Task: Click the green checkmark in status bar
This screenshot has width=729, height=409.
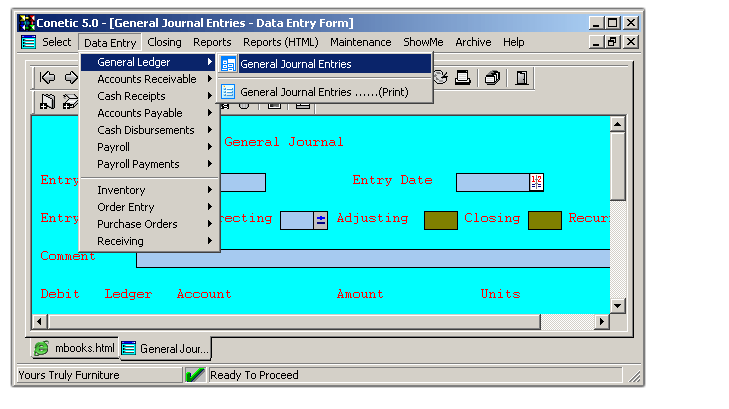Action: pyautogui.click(x=195, y=375)
